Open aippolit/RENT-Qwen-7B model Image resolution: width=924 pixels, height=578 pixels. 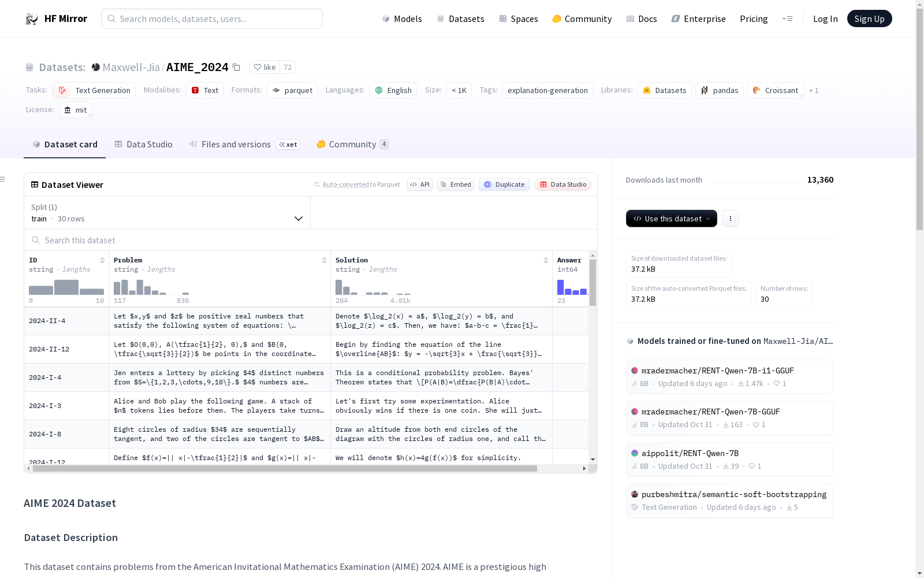(729, 460)
